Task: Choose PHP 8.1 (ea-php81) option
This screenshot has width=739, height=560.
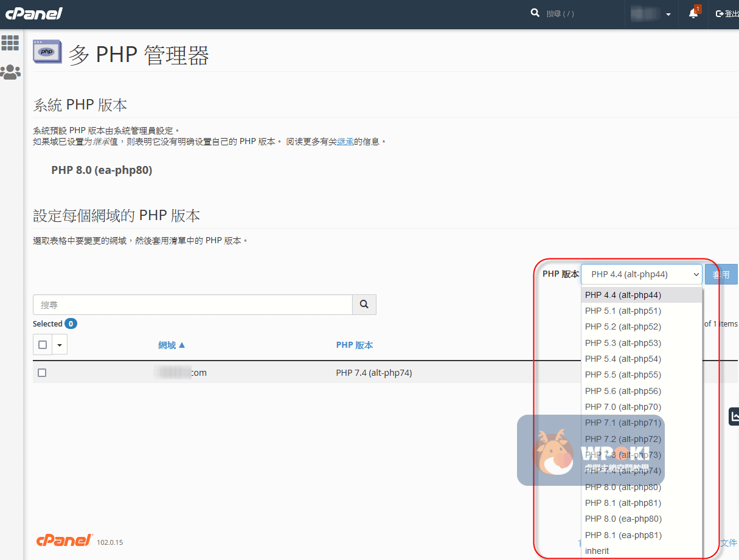Action: point(623,535)
